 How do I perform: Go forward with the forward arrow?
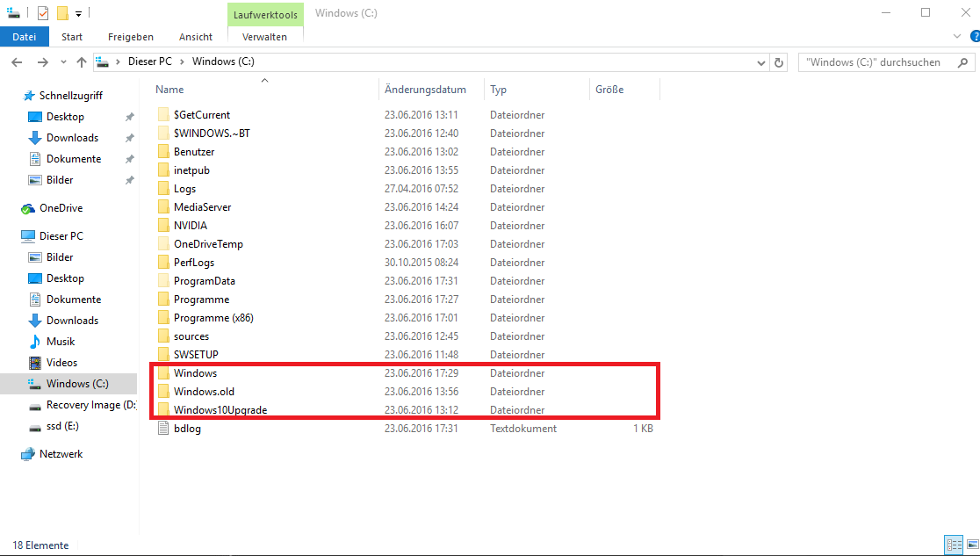click(x=42, y=61)
